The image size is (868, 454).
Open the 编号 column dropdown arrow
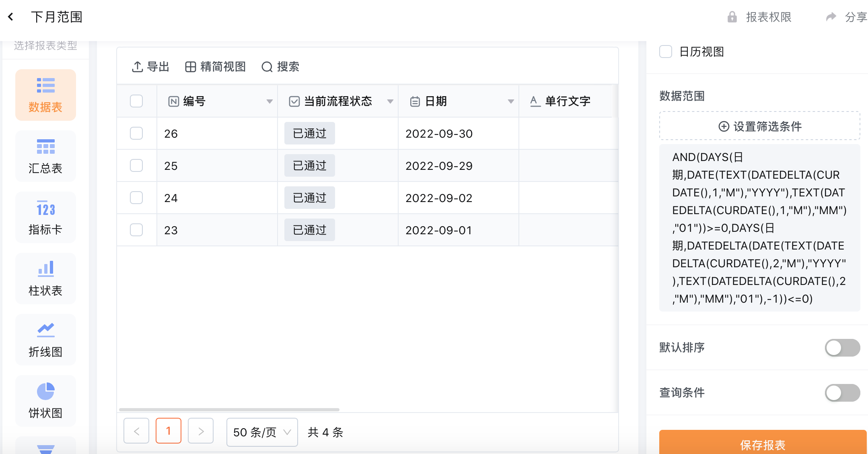click(x=269, y=101)
